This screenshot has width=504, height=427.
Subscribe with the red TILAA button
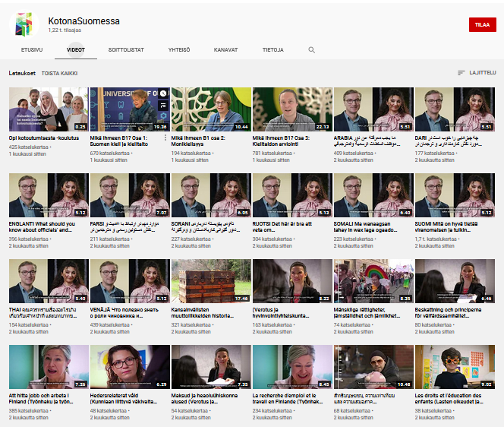tap(481, 24)
